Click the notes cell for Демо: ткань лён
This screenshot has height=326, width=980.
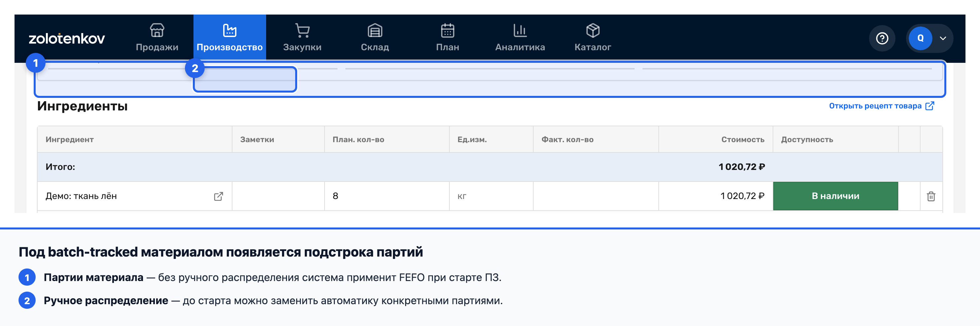point(278,196)
